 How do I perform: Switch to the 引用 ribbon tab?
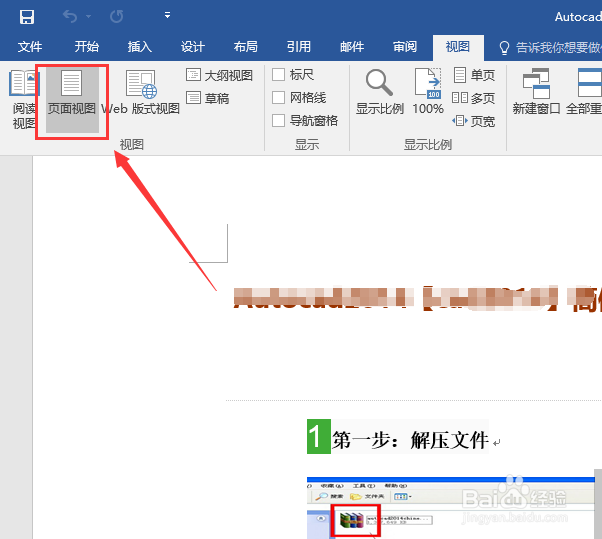coord(299,47)
